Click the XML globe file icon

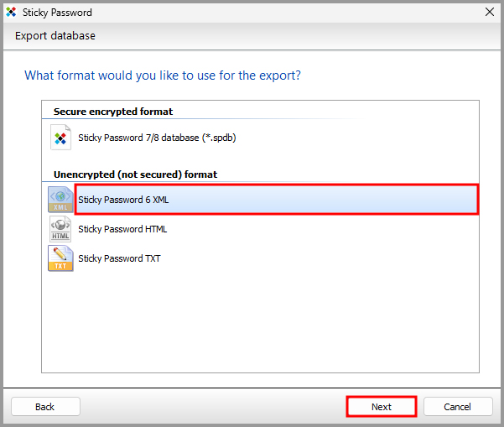(x=60, y=199)
